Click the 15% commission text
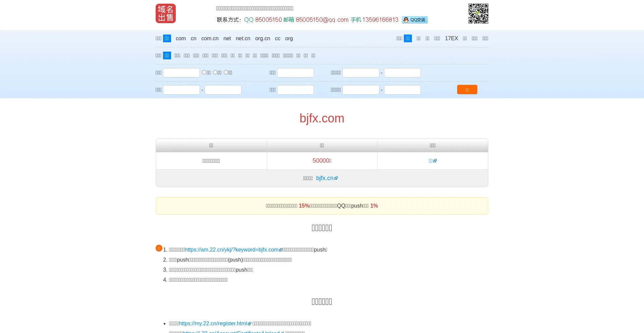644x333 pixels. tap(304, 206)
